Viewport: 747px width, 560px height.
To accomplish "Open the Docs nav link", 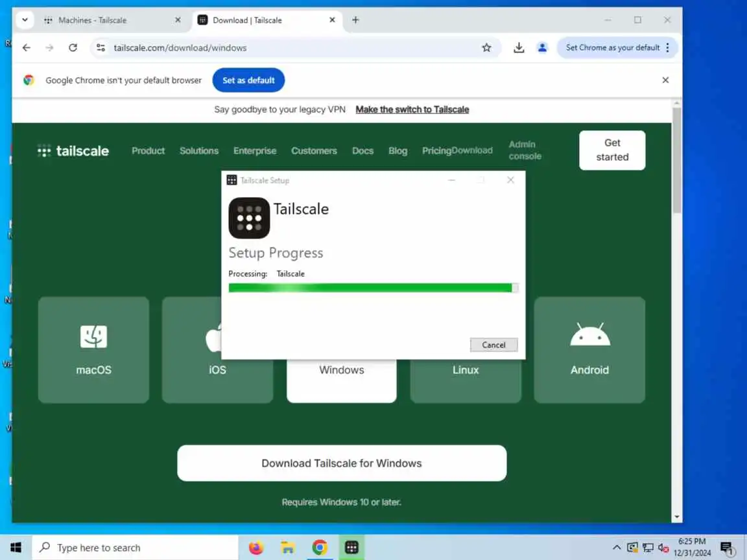I will pos(362,151).
